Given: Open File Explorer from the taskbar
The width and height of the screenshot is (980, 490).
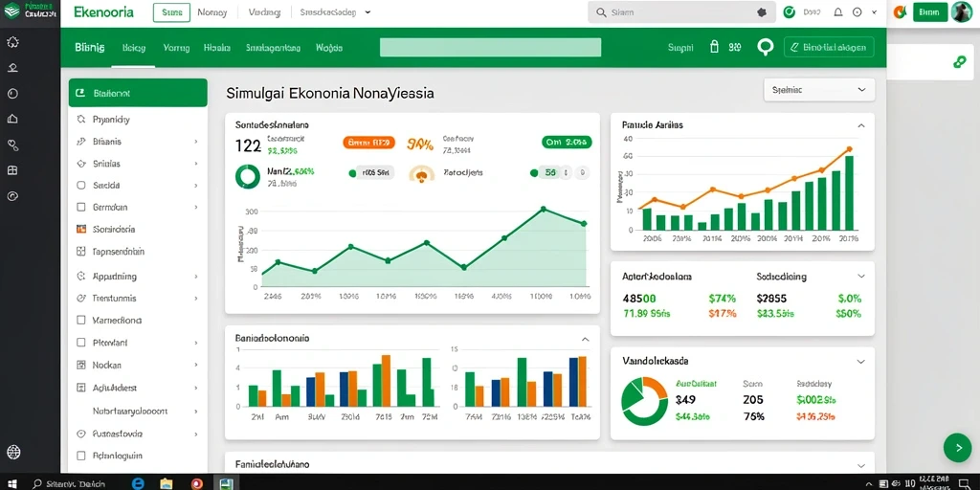Looking at the screenshot, I should click(x=167, y=483).
